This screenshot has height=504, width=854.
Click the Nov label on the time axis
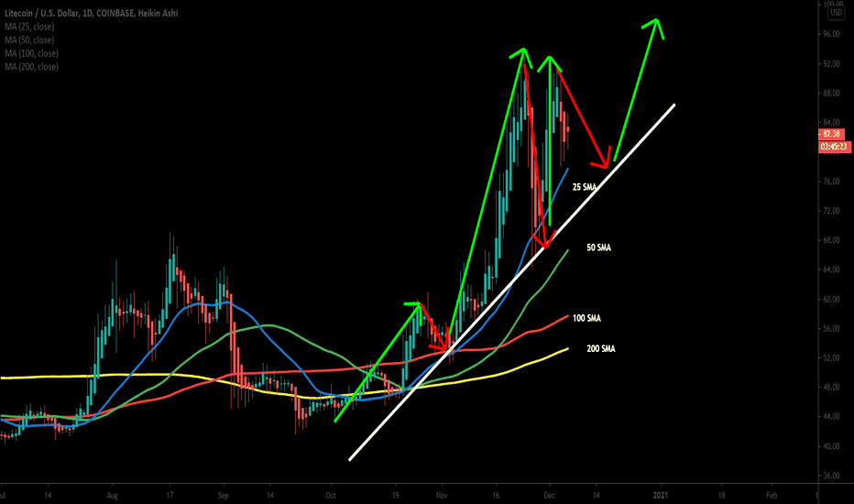(x=442, y=495)
